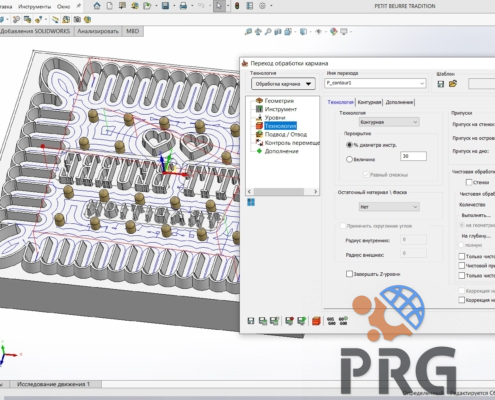
Task: Open the Анализировать tab
Action: tap(98, 31)
